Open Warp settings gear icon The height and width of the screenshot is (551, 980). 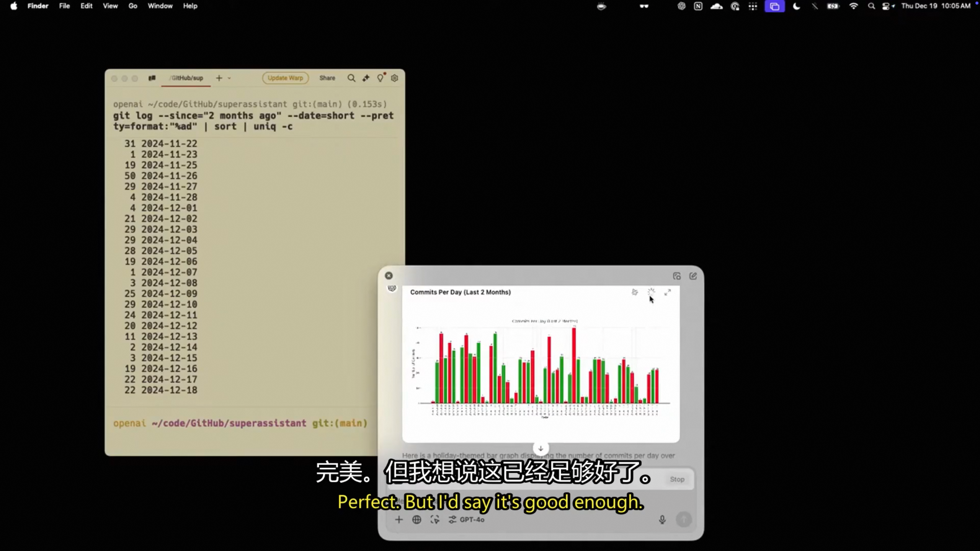coord(395,78)
